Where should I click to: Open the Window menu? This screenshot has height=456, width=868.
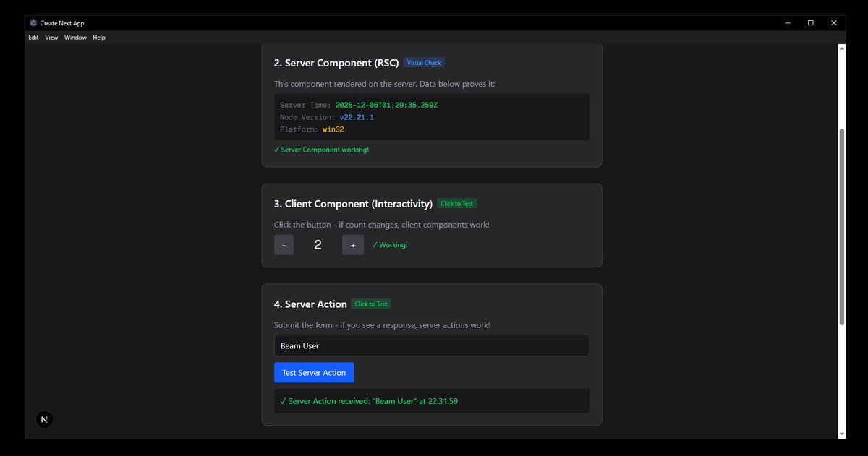click(x=75, y=37)
